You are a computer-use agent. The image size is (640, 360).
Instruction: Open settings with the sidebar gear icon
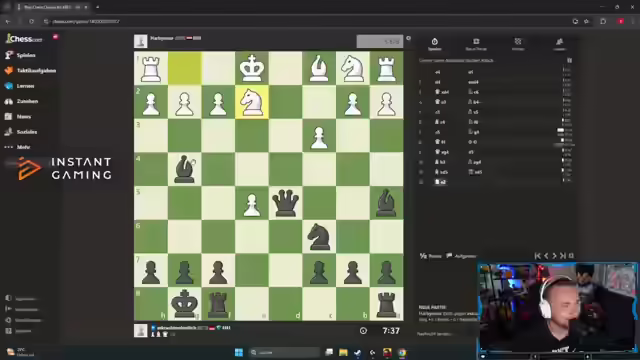[x=8, y=320]
